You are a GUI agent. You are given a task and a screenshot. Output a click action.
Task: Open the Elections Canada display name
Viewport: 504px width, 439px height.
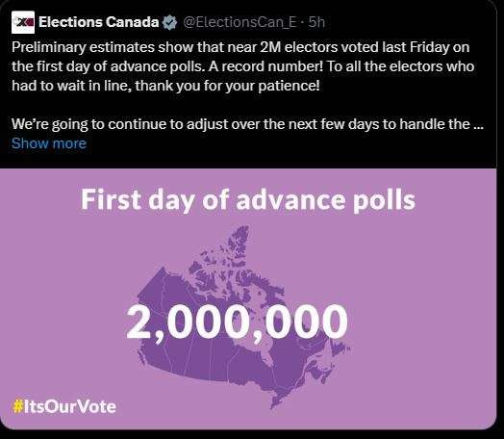click(99, 22)
